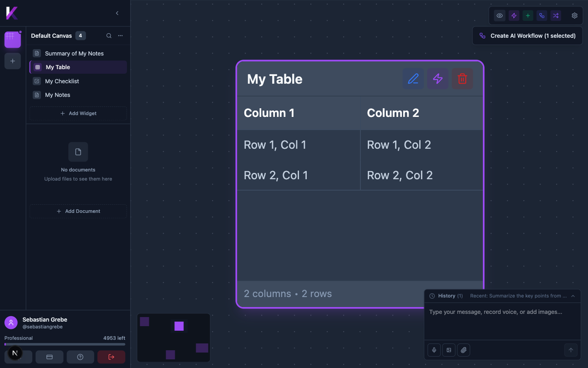
Task: Open canvas settings via the gear icon
Action: [574, 15]
